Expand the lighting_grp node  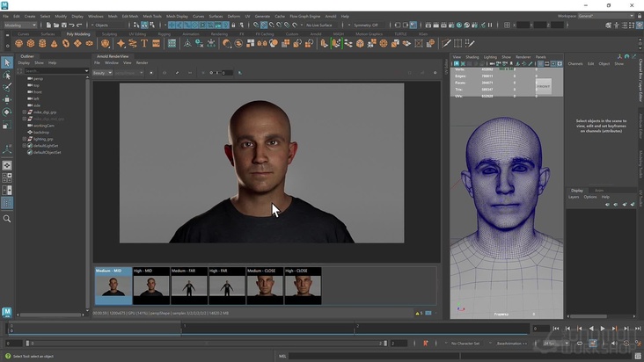pyautogui.click(x=26, y=139)
